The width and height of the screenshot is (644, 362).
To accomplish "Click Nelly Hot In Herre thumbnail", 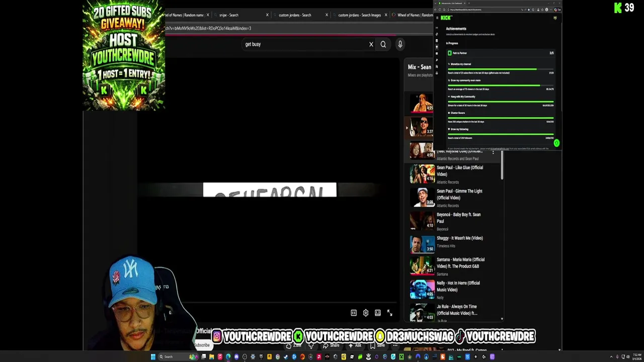I will pos(422,290).
